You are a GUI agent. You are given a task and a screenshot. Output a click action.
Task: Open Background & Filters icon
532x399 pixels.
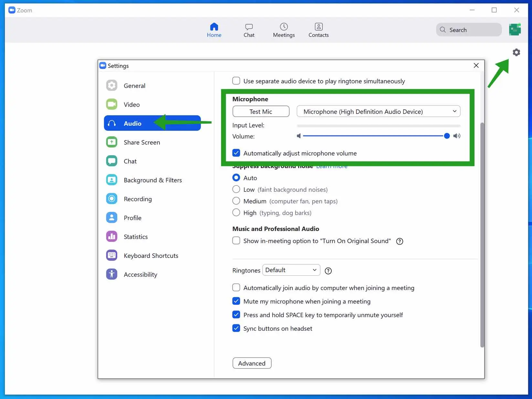112,180
